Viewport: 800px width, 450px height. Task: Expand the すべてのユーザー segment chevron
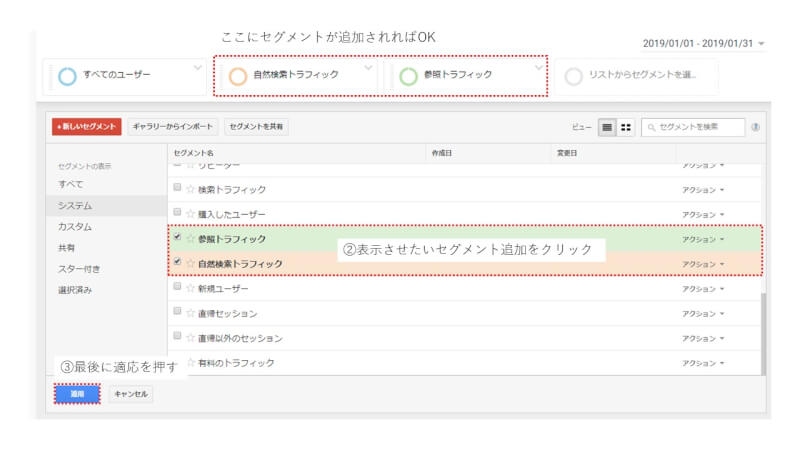coord(198,68)
